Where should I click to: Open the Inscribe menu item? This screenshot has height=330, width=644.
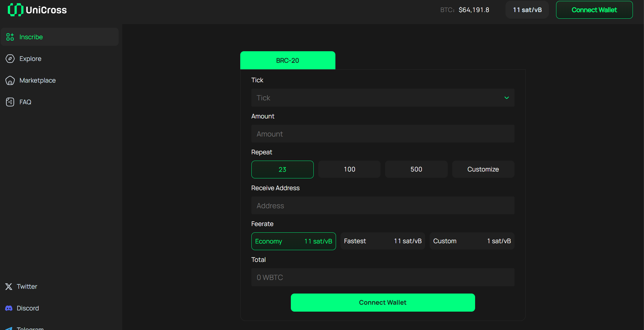60,37
